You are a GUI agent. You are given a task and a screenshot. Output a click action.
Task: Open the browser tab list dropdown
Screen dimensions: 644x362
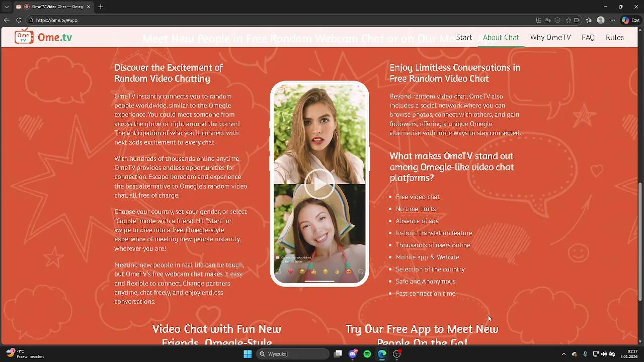click(7, 7)
